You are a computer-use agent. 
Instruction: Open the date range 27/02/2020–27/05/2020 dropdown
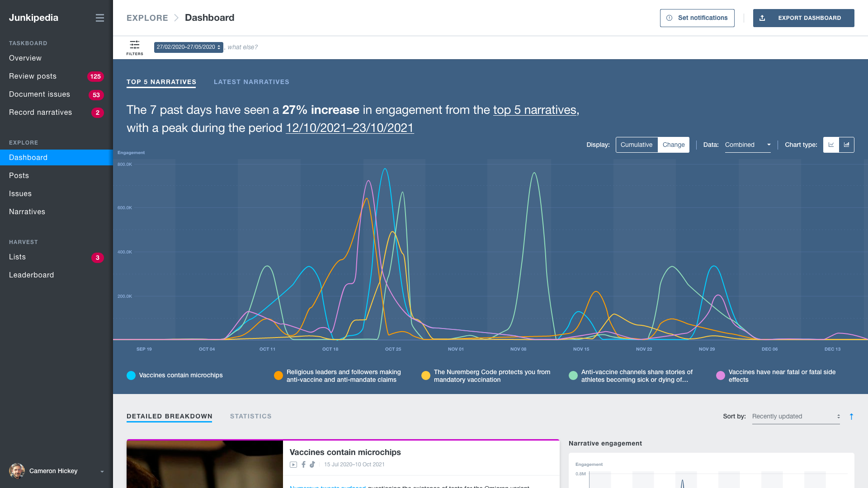pos(189,47)
